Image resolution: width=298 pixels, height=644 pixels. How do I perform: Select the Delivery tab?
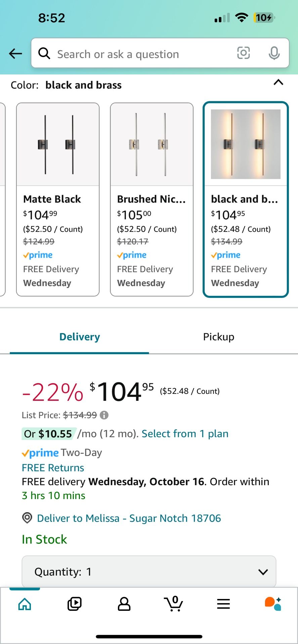coord(80,337)
